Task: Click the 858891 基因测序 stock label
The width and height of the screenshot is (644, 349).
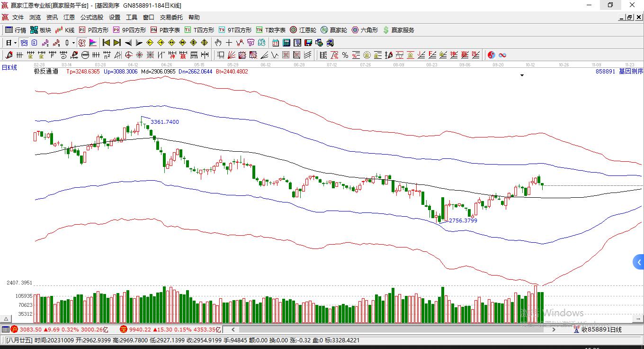Action: (619, 71)
